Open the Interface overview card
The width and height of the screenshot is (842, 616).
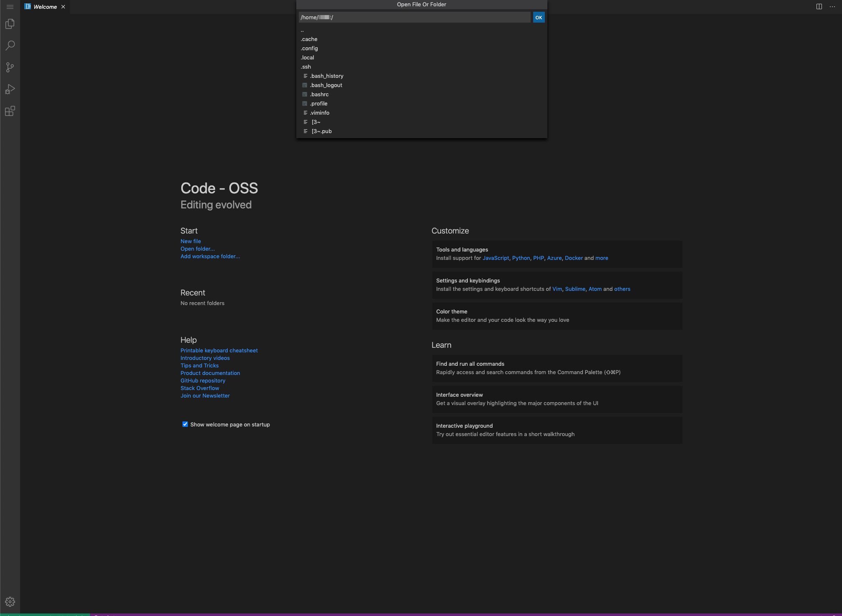coord(557,399)
